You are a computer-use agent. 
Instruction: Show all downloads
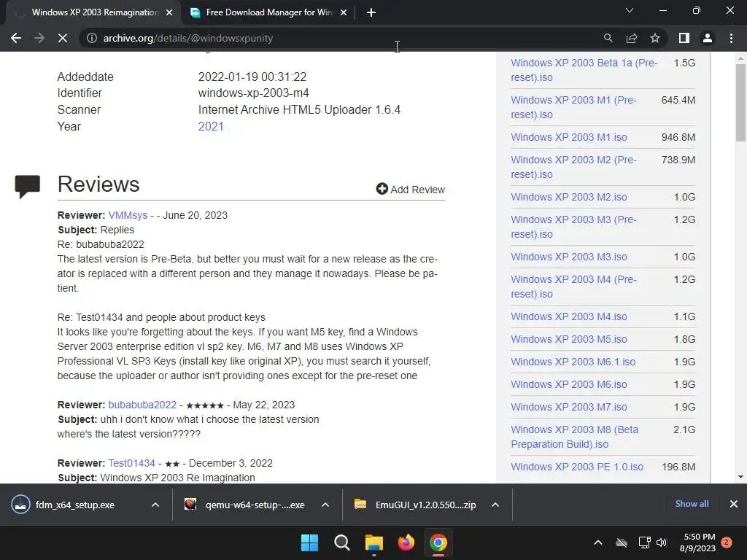click(x=692, y=504)
